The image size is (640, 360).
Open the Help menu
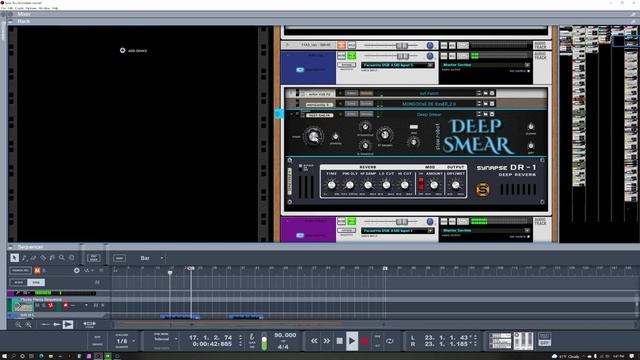55,8
